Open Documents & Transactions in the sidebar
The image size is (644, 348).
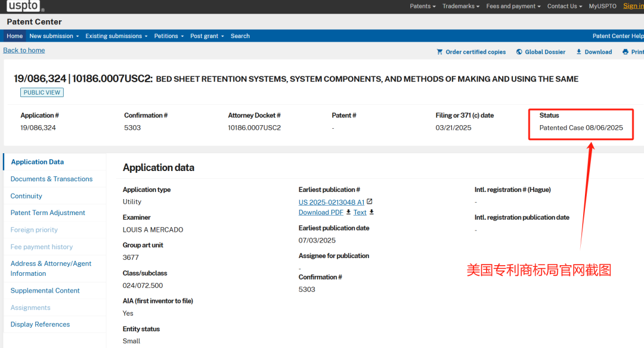pos(51,179)
